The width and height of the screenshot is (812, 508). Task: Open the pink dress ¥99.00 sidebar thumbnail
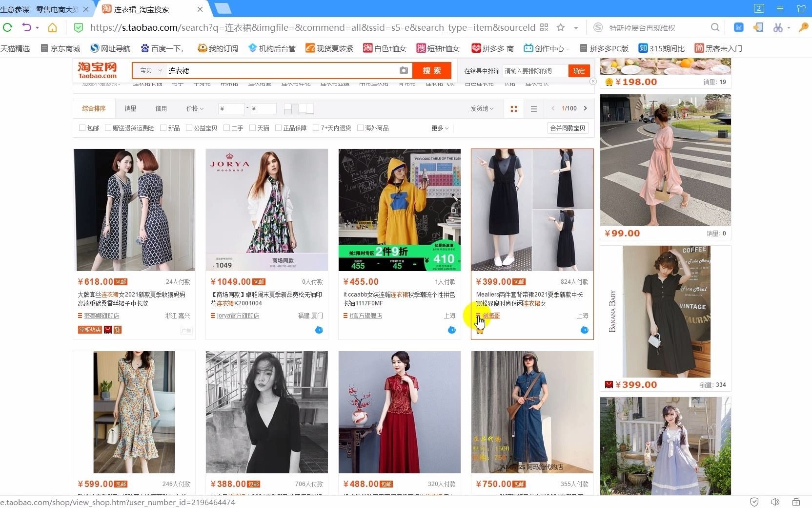(666, 160)
